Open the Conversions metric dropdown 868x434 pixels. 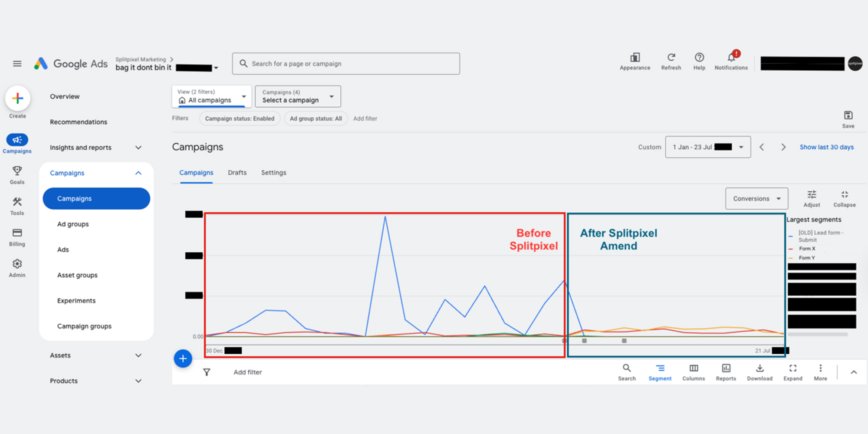(756, 198)
